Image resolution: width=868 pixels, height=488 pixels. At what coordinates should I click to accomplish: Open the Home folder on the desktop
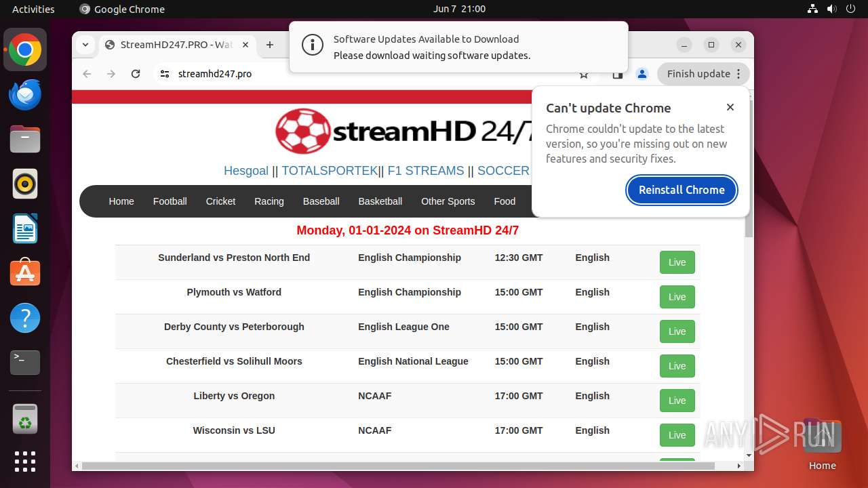point(822,445)
